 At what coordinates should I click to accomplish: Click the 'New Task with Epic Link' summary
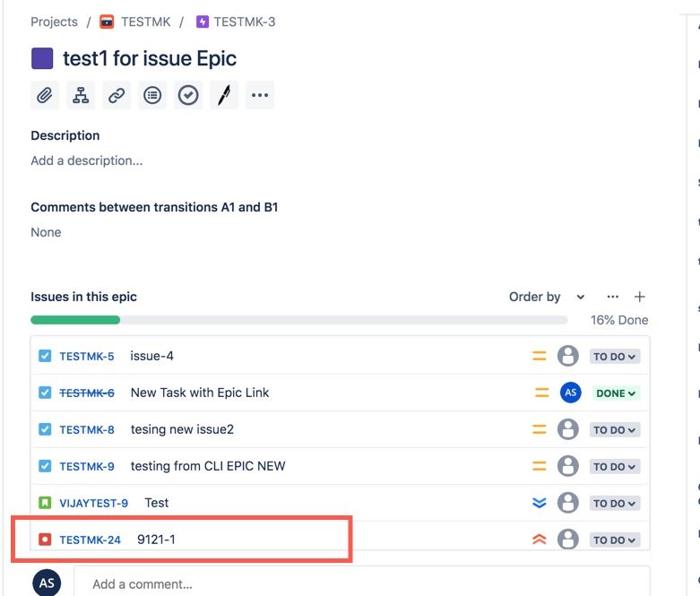coord(200,393)
